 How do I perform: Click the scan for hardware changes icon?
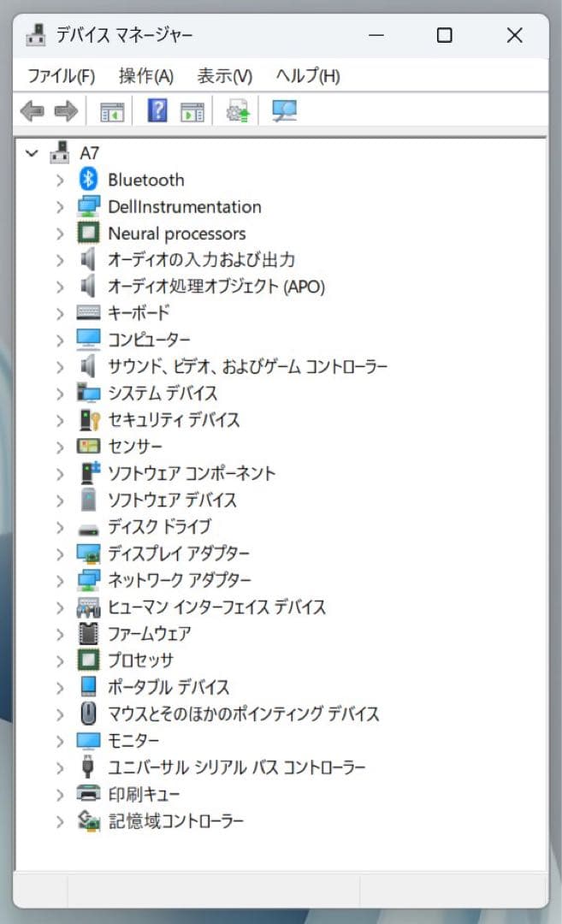[284, 111]
